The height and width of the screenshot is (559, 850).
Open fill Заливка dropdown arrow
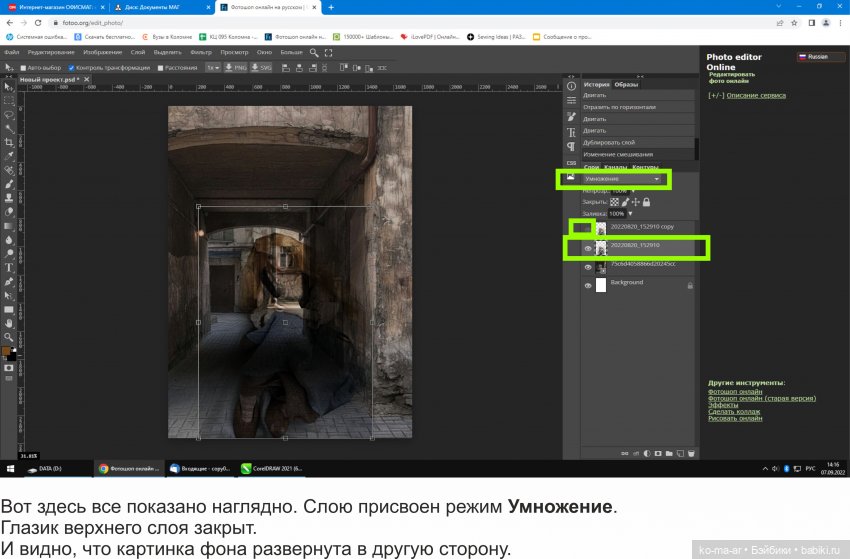pyautogui.click(x=630, y=214)
